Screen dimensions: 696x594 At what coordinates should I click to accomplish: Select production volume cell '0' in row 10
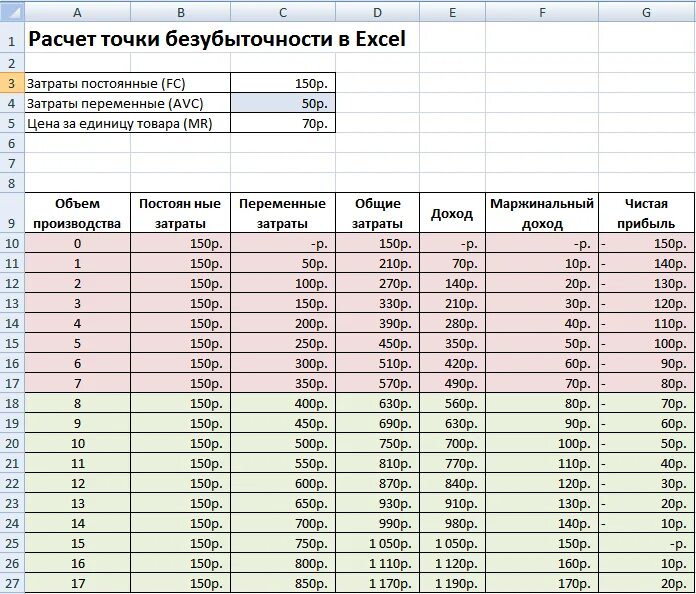77,243
